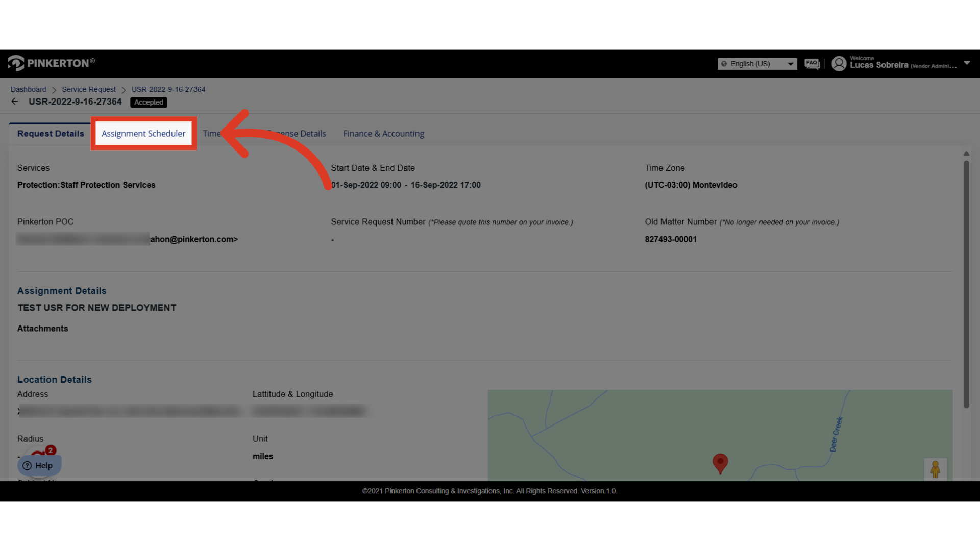This screenshot has height=551, width=980.
Task: Open the Expense Details tab
Action: tap(306, 134)
